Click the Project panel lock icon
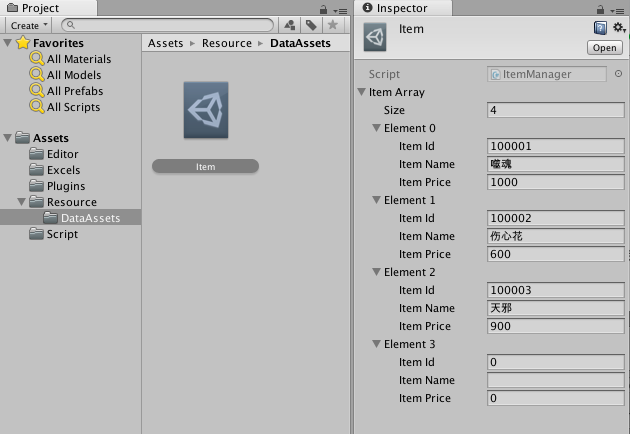The height and width of the screenshot is (434, 630). (323, 10)
